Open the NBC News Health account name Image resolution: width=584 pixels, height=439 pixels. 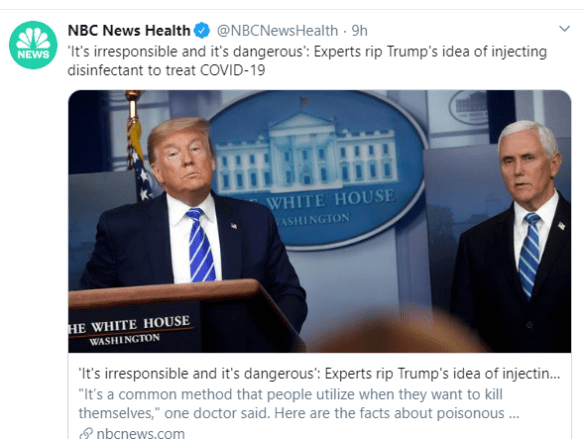129,31
